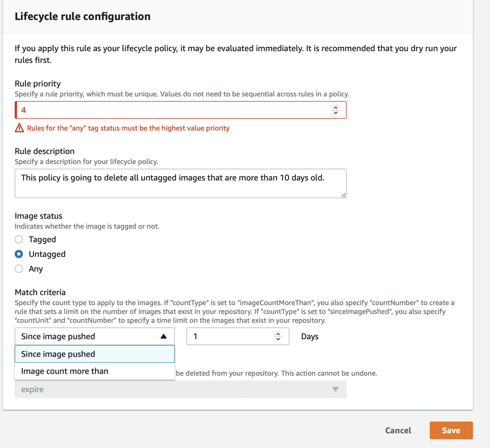The height and width of the screenshot is (448, 490).
Task: Cancel the lifecycle rule configuration
Action: [x=398, y=430]
